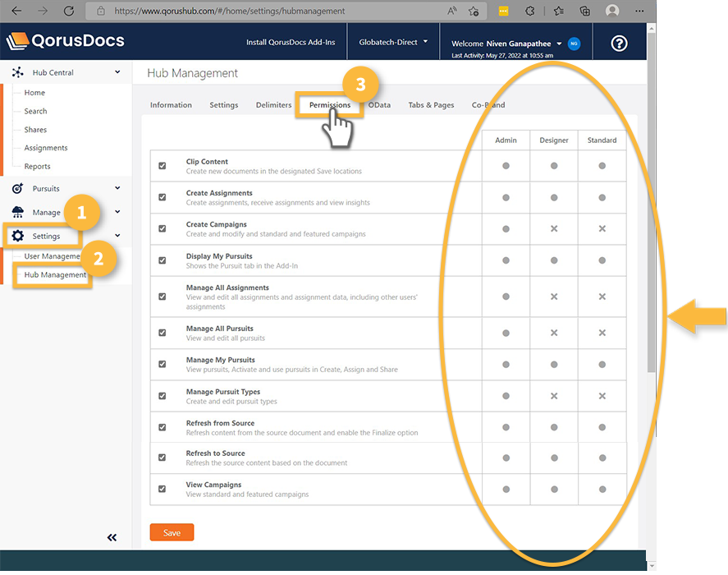Uncheck the Manage My Pursuits checkbox
The width and height of the screenshot is (728, 575).
click(162, 364)
